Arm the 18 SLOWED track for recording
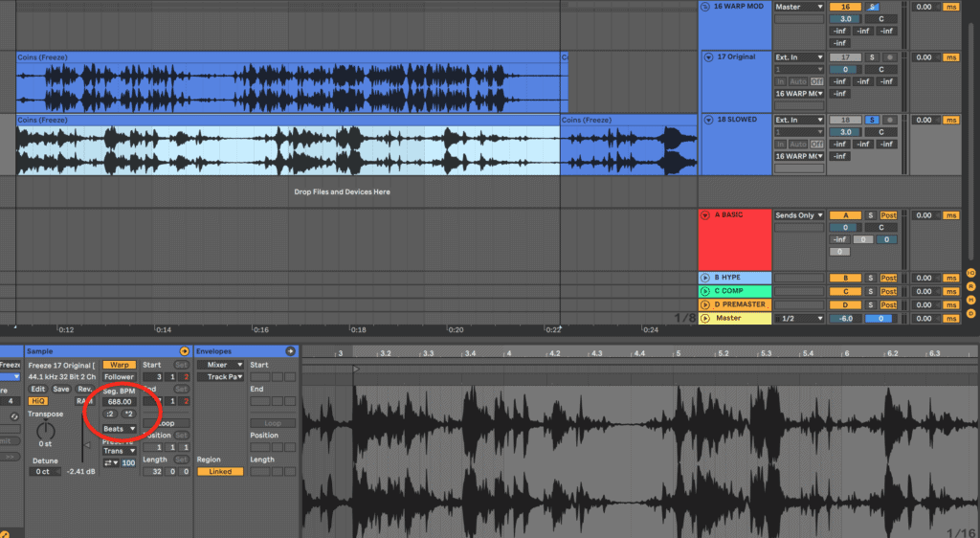 [889, 120]
